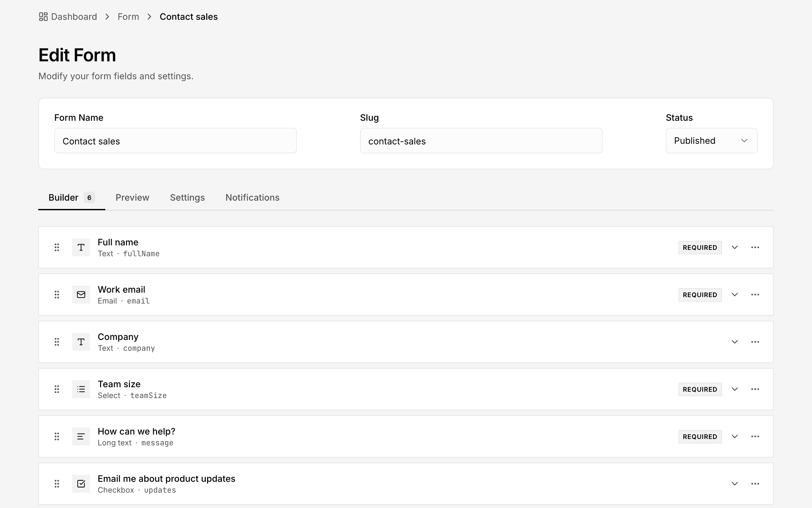812x508 pixels.
Task: Click the REQUIRED badge on Full name
Action: click(700, 247)
